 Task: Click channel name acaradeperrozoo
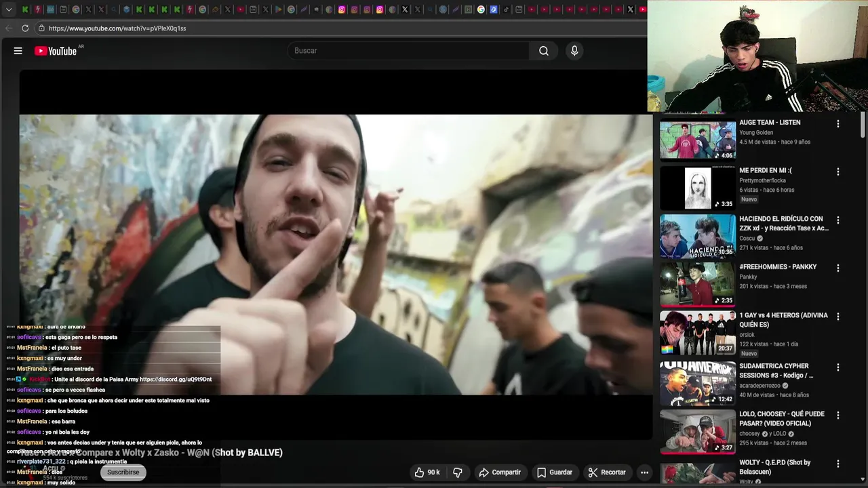pyautogui.click(x=759, y=386)
